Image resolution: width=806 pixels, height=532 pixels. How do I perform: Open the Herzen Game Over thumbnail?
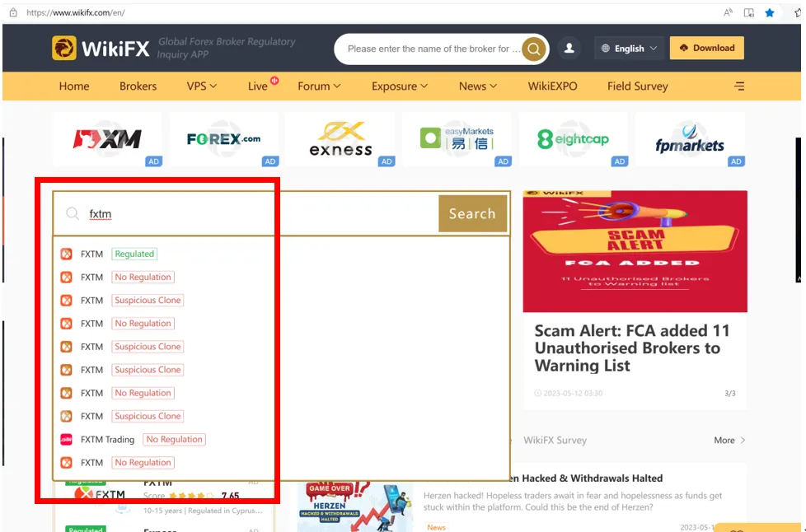tap(355, 506)
